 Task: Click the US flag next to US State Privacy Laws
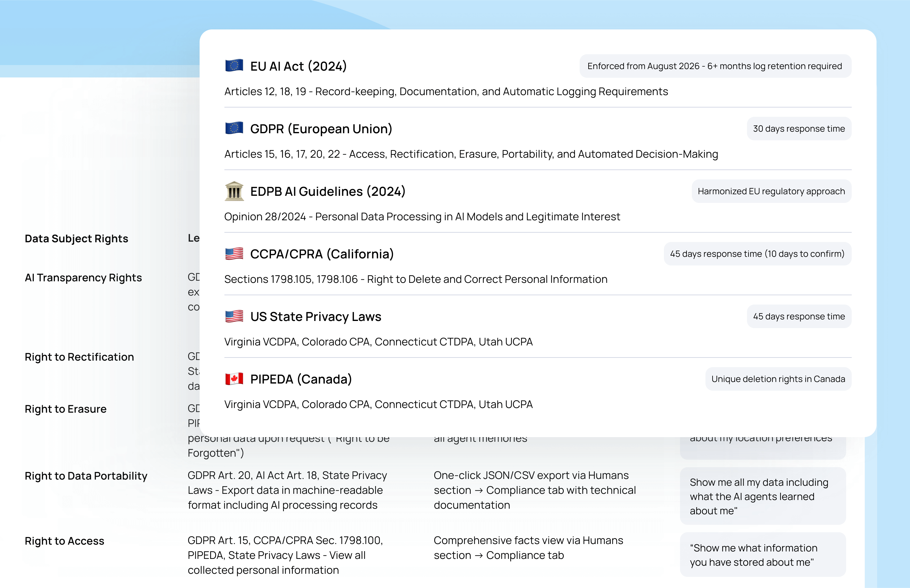pyautogui.click(x=234, y=316)
